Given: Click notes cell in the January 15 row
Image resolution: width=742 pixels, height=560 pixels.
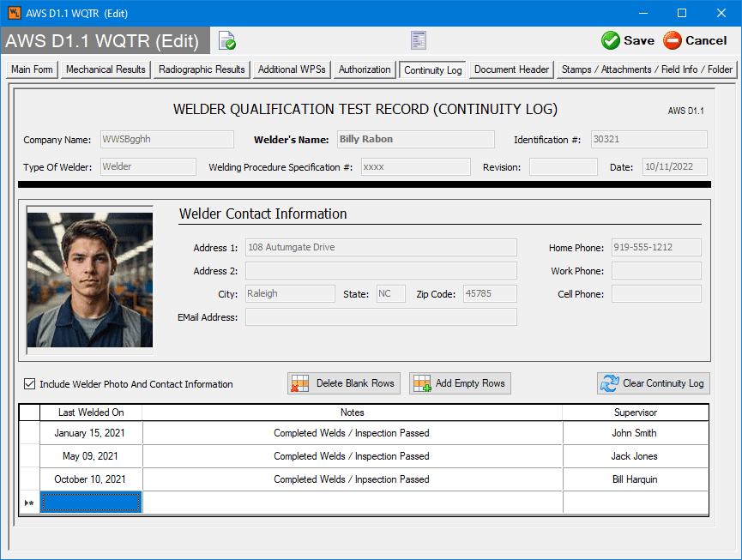Looking at the screenshot, I should 352,433.
